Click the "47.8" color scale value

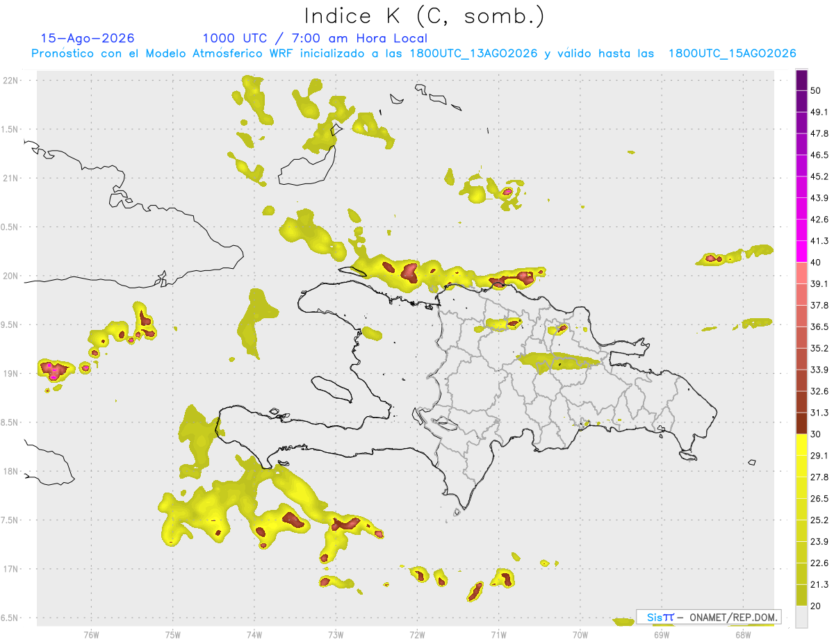coord(819,133)
